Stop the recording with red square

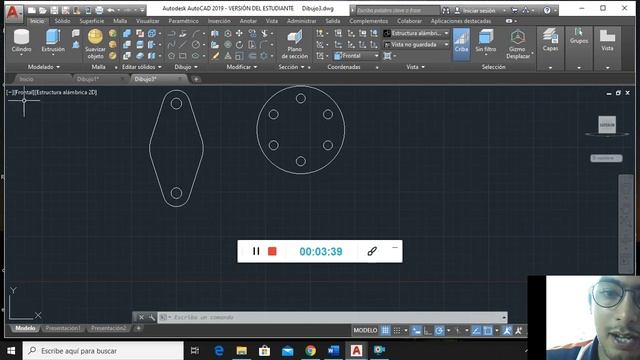(272, 251)
